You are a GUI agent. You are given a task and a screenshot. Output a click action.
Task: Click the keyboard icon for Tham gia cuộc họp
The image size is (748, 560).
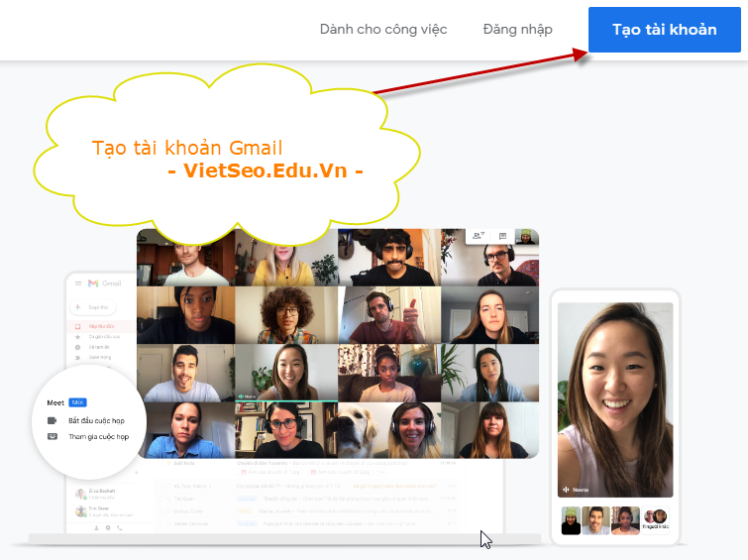coord(52,436)
